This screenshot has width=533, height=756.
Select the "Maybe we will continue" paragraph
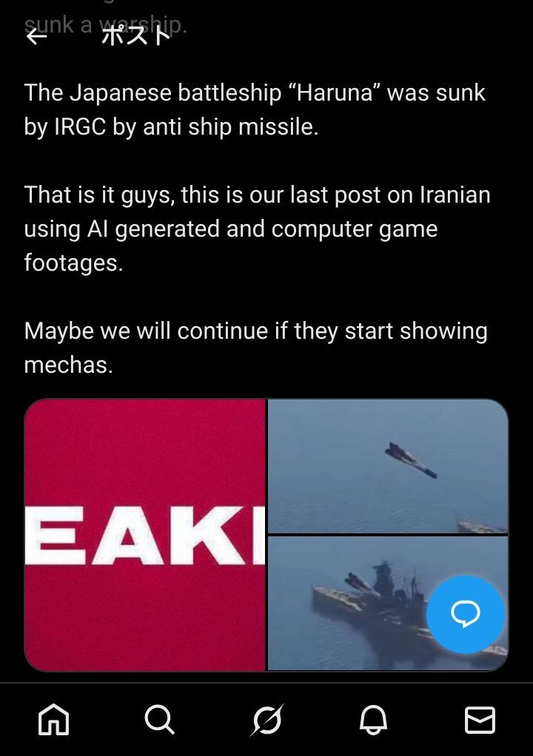255,348
